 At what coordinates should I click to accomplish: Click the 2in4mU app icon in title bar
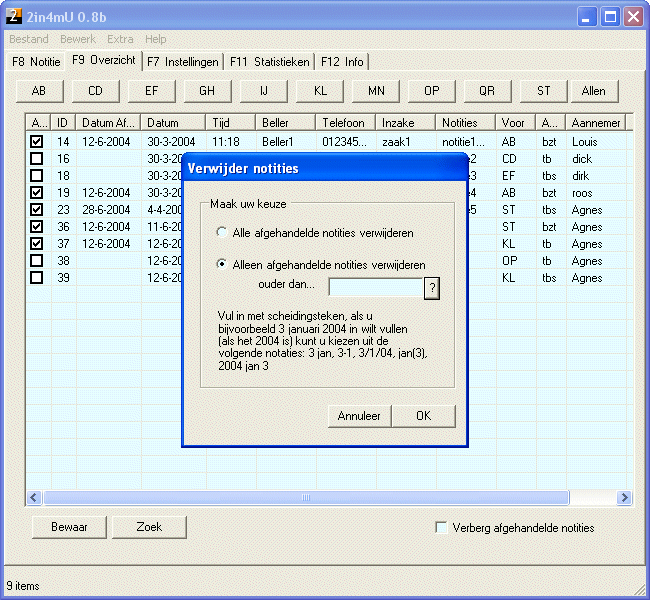[14, 16]
